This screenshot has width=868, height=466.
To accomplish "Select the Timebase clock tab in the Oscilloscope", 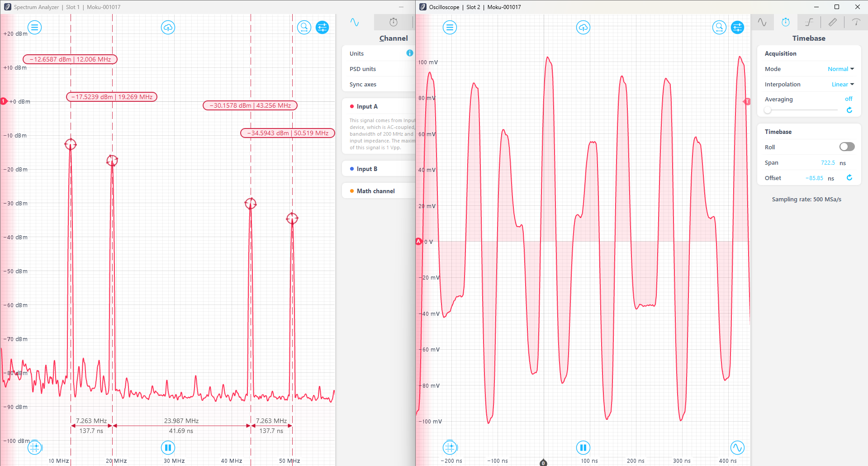I will point(786,22).
